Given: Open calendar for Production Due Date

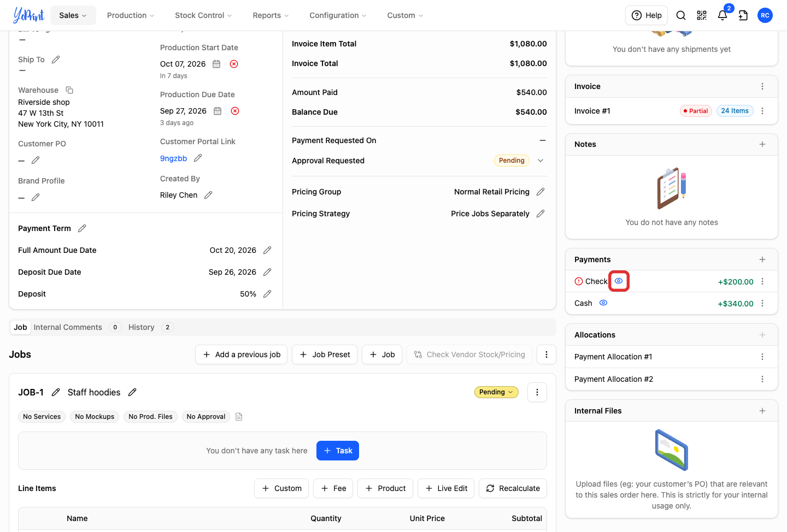Looking at the screenshot, I should coord(218,111).
